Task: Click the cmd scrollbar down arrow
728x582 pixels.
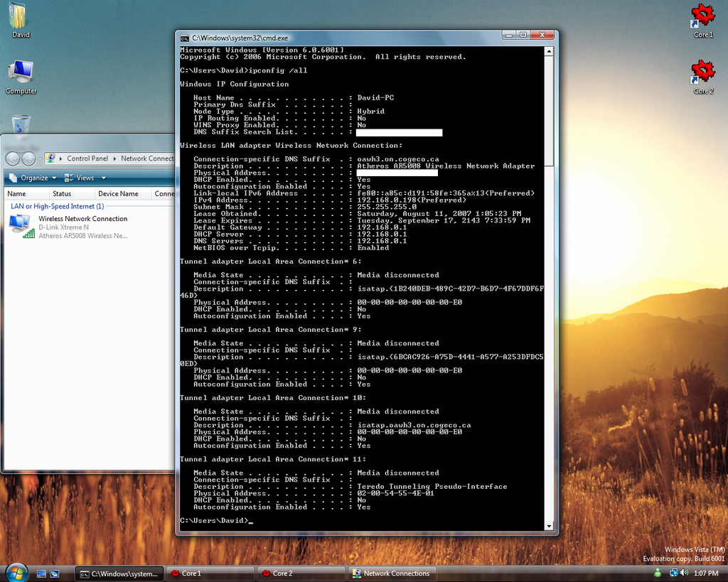Action: tap(549, 527)
